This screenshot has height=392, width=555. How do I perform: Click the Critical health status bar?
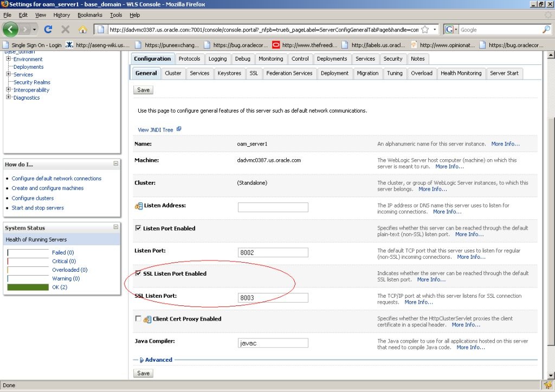click(x=28, y=261)
